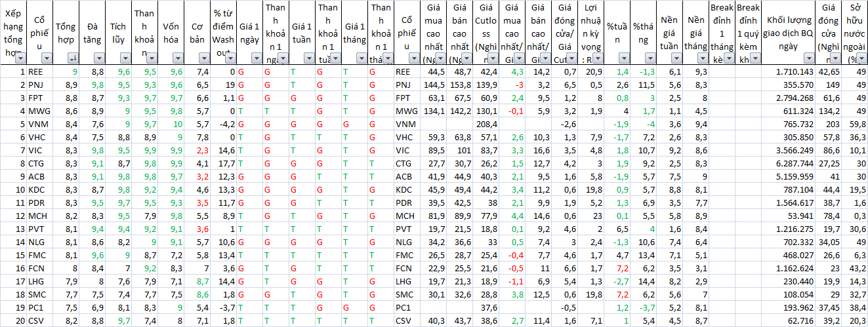The height and width of the screenshot is (327, 868).
Task: Expand the Thanh khoản 1 tuần filter
Action: (335, 59)
